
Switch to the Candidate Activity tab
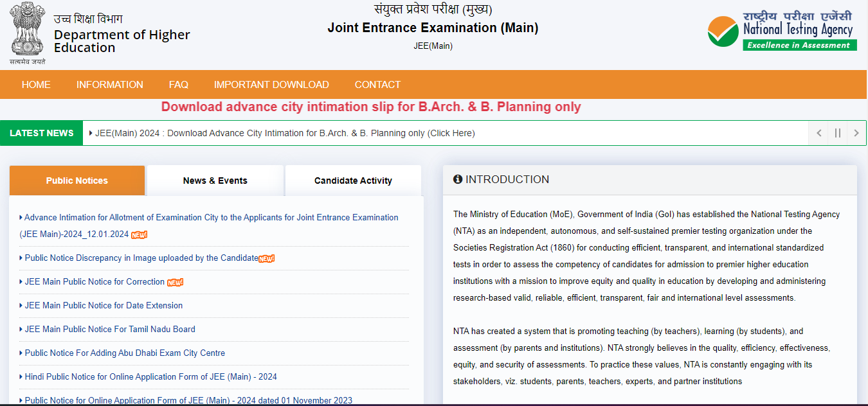(x=353, y=181)
